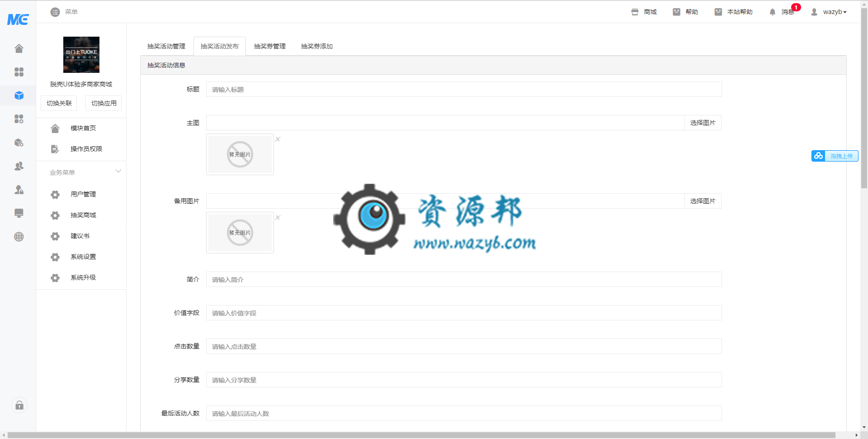Open 用户管理 menu item

tap(81, 194)
